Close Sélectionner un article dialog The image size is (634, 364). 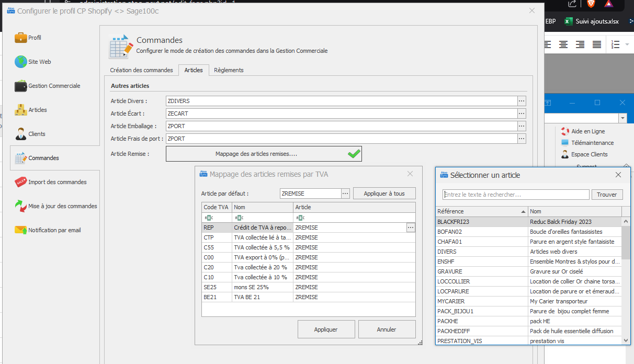click(618, 175)
